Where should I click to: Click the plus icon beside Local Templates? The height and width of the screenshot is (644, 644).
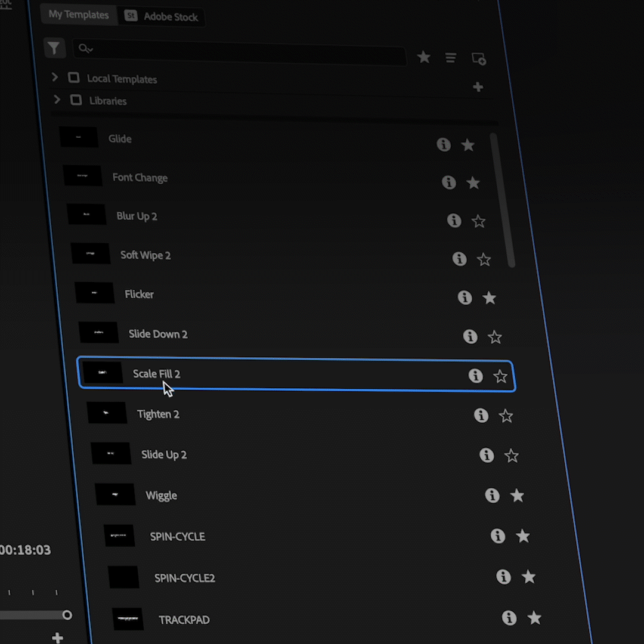tap(478, 87)
